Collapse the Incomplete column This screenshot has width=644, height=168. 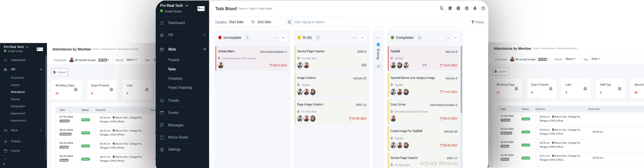(x=275, y=38)
